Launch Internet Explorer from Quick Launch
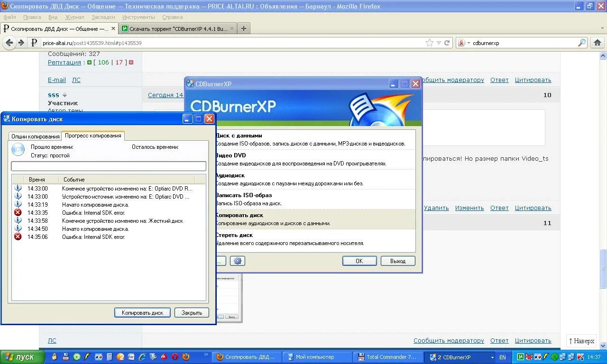This screenshot has width=607, height=364. coord(142,357)
